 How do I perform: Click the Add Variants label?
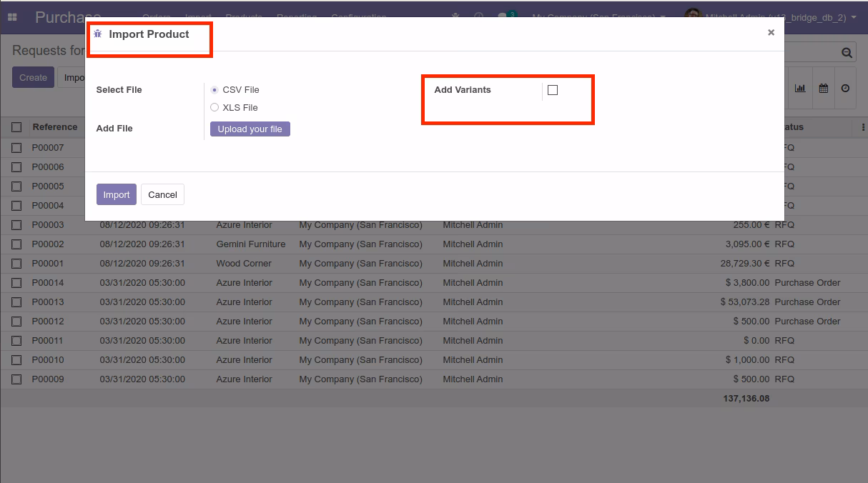click(463, 90)
